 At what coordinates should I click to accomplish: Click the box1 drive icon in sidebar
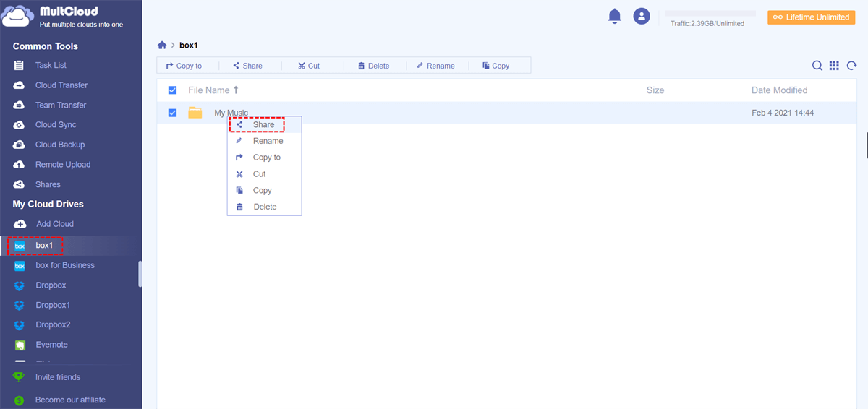(20, 246)
